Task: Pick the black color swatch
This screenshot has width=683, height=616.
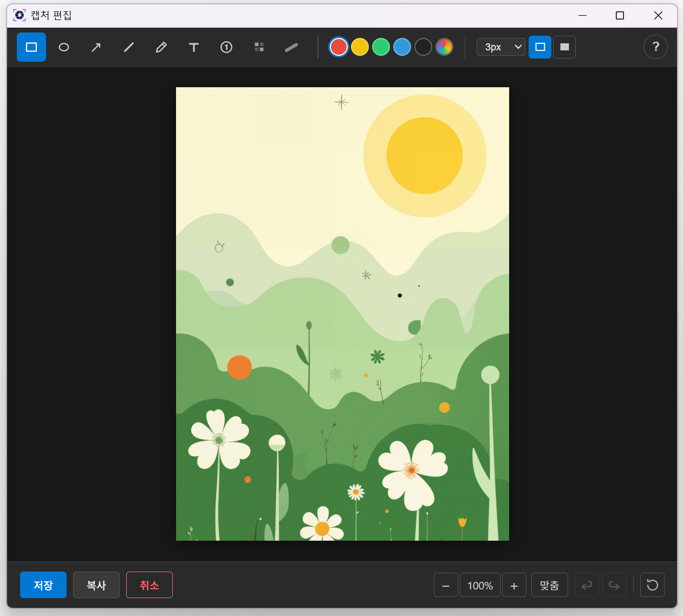Action: [423, 47]
